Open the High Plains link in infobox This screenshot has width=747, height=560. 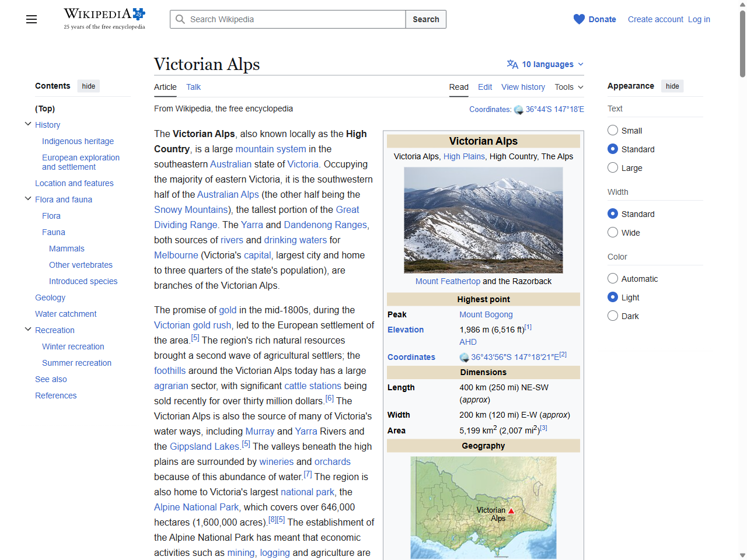[x=464, y=156]
